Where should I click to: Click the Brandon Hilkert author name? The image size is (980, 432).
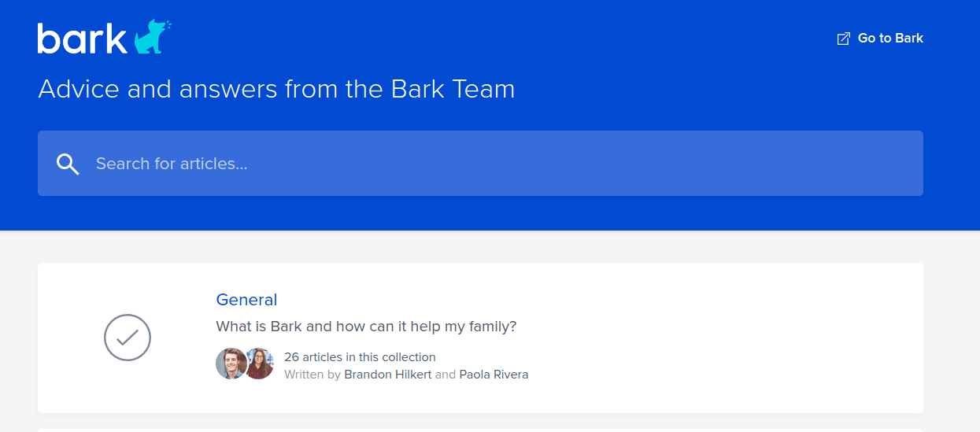pos(388,375)
